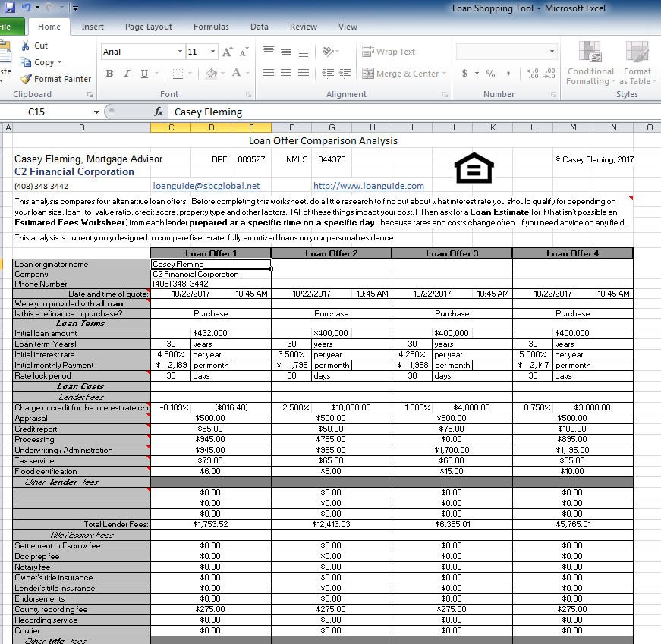
Task: Open http://www.loanguide.com link
Action: pos(368,185)
